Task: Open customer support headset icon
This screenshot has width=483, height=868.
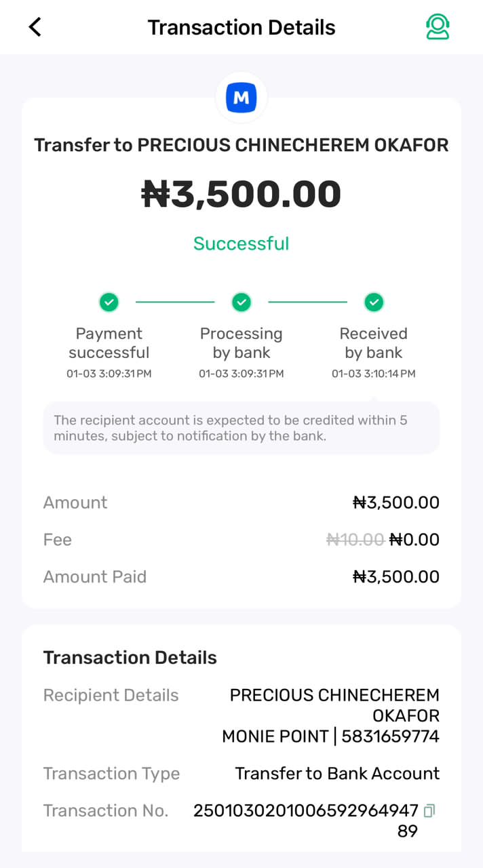Action: tap(438, 27)
